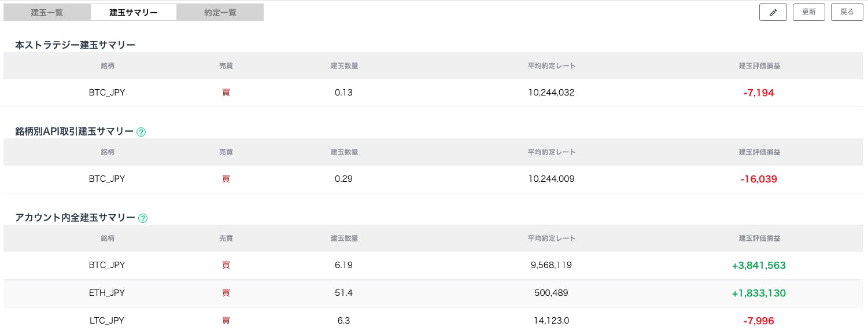This screenshot has width=868, height=330.
Task: Select BTC_JPY row with quantity 0.29
Action: tap(434, 179)
